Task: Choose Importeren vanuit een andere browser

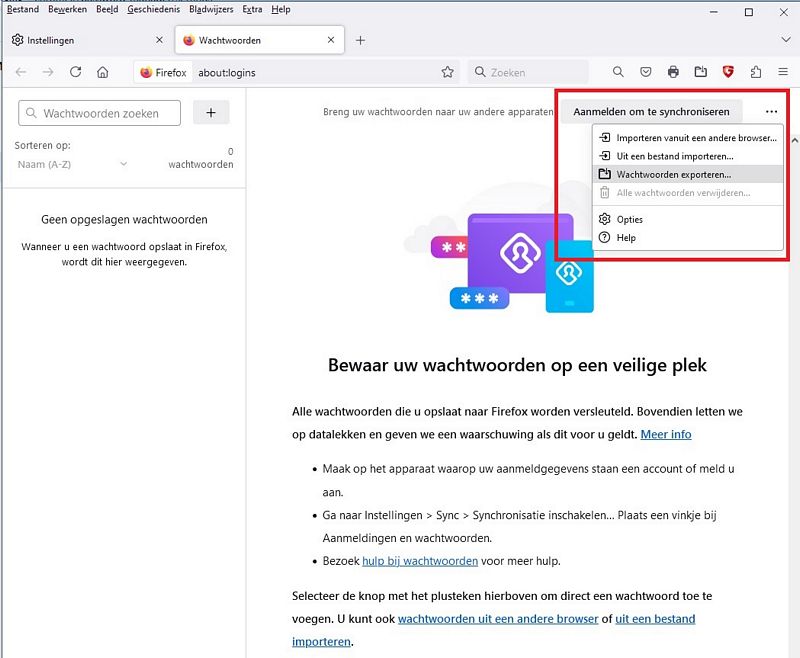Action: point(688,138)
